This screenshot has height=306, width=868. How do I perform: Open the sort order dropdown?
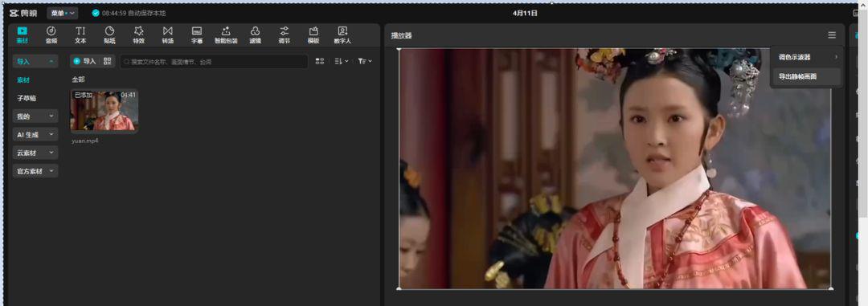(342, 61)
